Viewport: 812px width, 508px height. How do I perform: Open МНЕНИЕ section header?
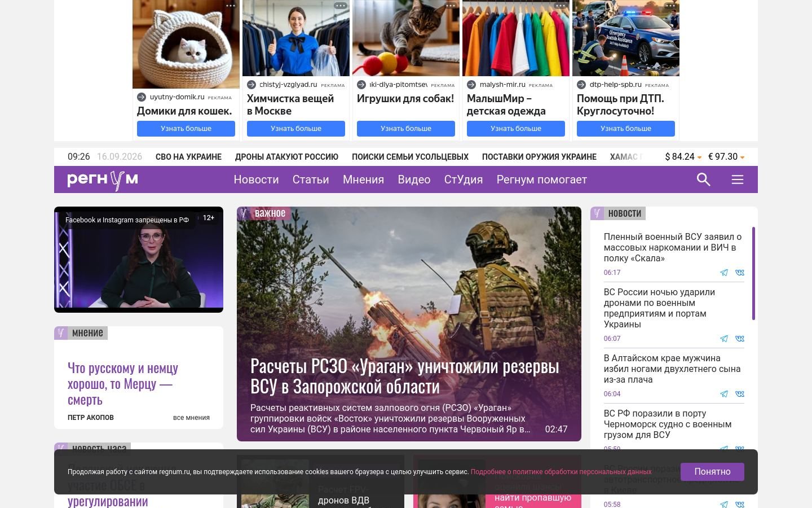click(87, 333)
